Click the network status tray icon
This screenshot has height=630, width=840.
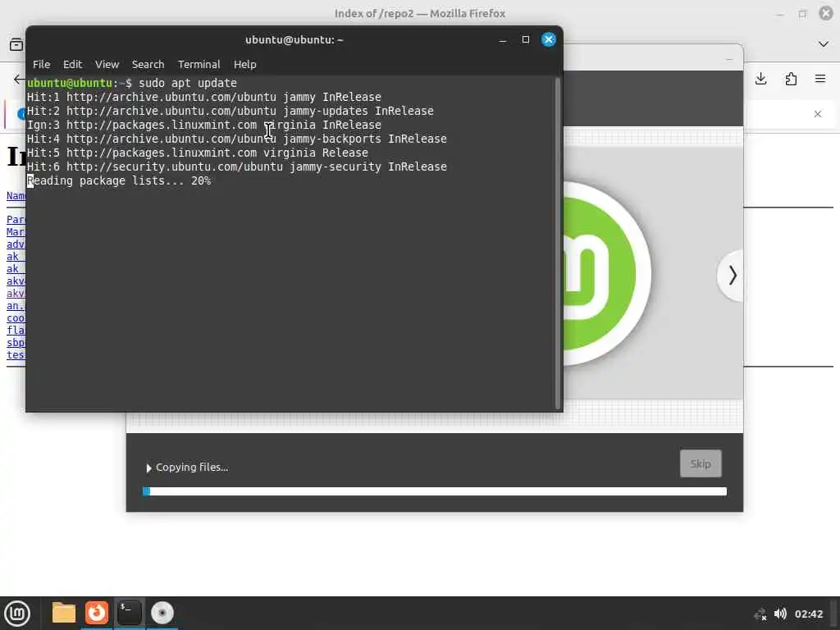click(x=760, y=614)
